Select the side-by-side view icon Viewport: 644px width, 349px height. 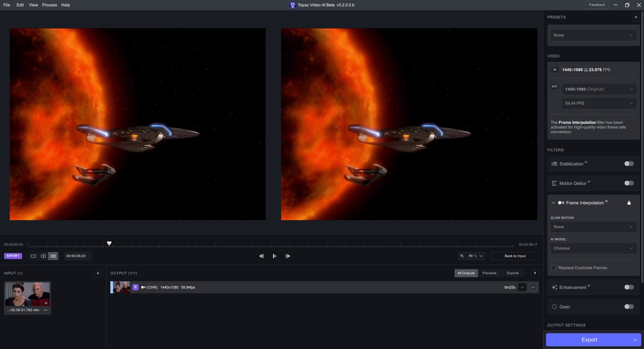pyautogui.click(x=53, y=256)
